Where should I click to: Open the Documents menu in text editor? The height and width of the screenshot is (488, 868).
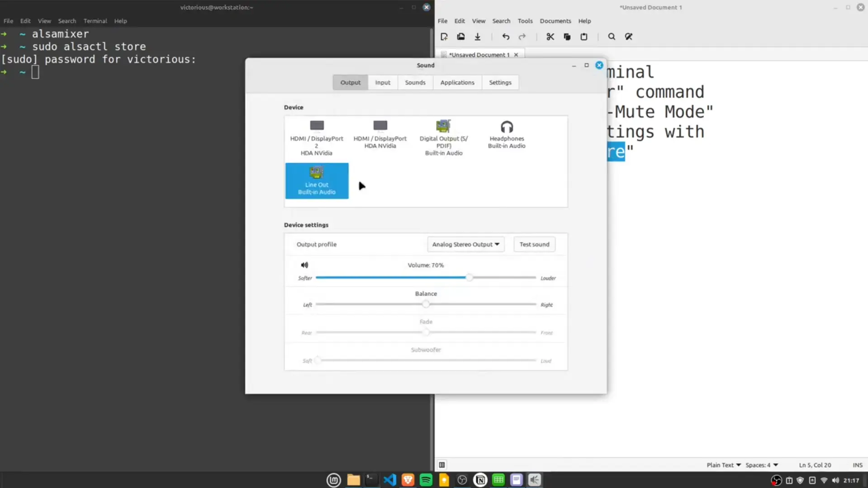(555, 21)
